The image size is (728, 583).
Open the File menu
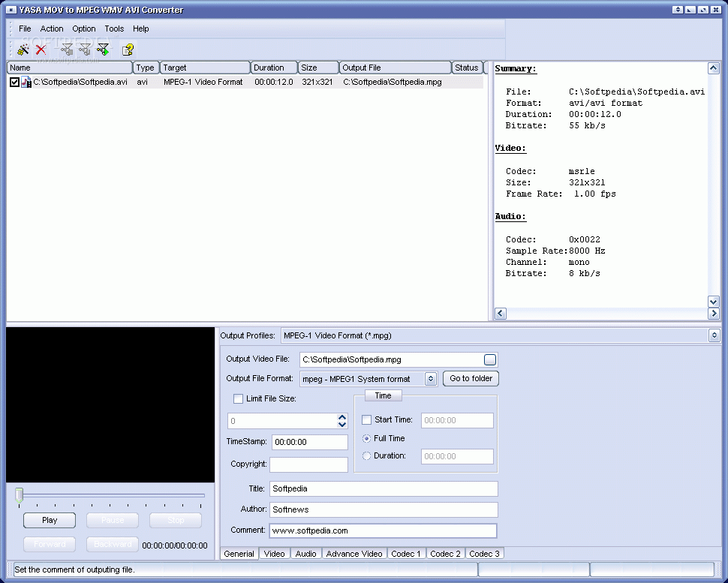click(25, 29)
